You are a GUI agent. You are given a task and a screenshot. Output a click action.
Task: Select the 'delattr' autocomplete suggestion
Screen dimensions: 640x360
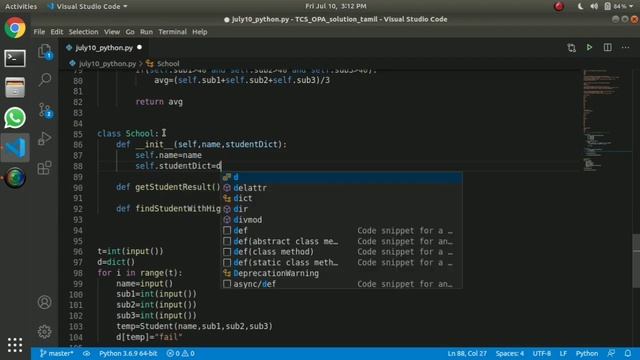pos(342,188)
